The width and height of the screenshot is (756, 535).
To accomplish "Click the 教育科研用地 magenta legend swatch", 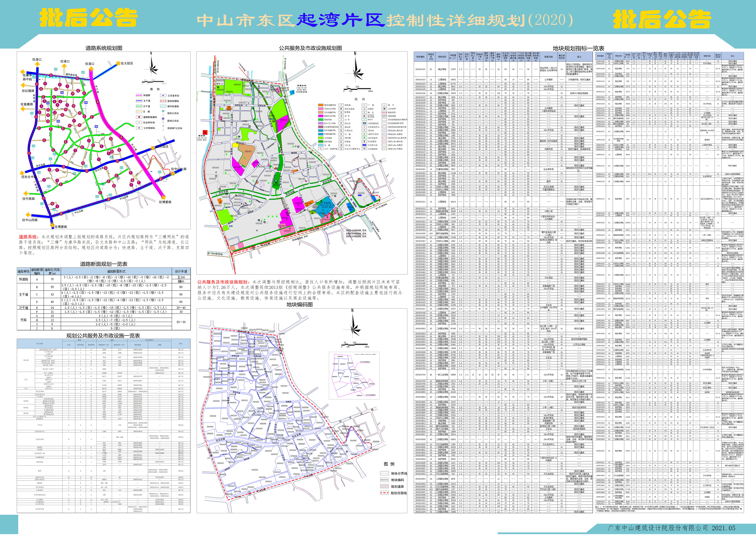I will 321,116.
